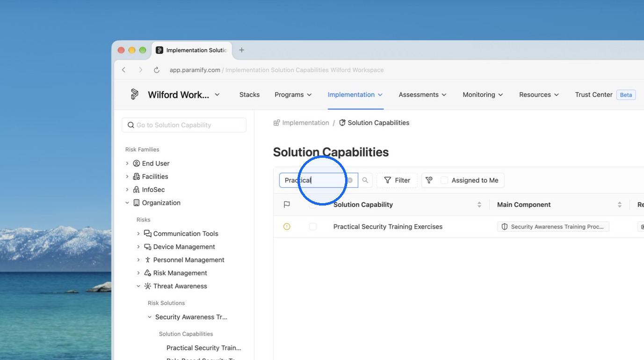
Task: Click the Go to Solution Capability search field
Action: pyautogui.click(x=184, y=125)
